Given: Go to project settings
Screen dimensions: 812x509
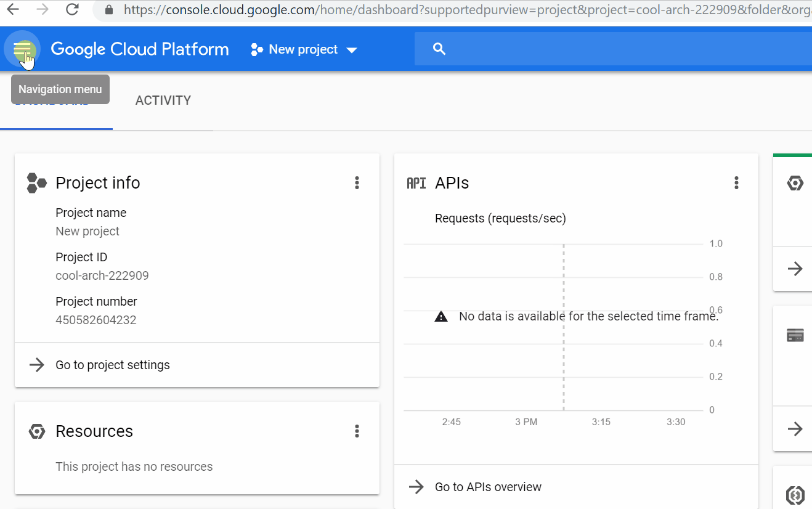Looking at the screenshot, I should (x=113, y=365).
